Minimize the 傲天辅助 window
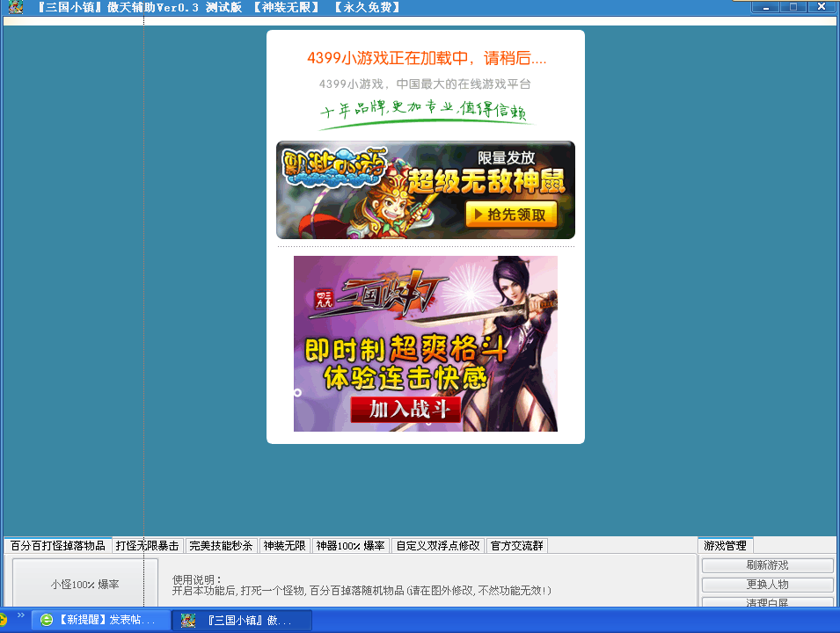The height and width of the screenshot is (633, 840). click(765, 7)
